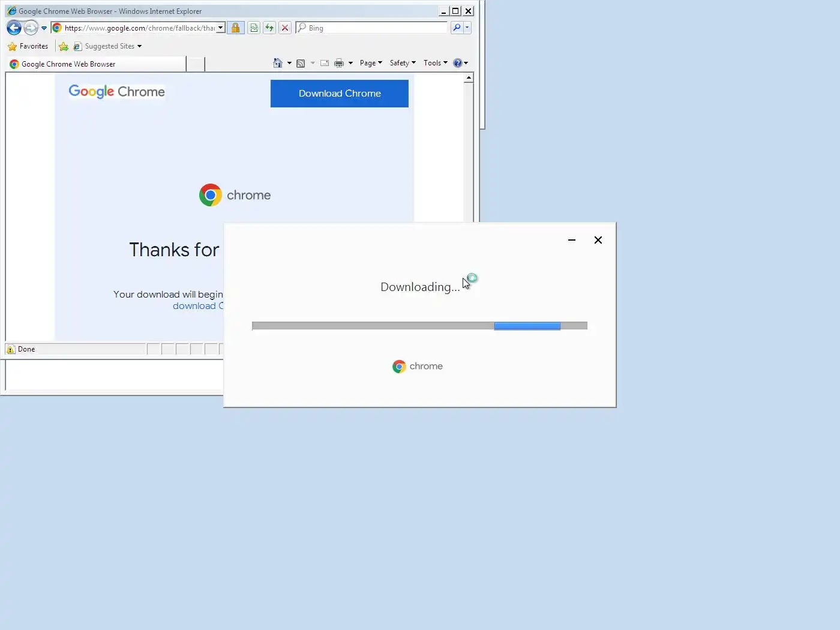The height and width of the screenshot is (630, 840).
Task: Click the Chrome favicon in address bar
Action: [x=57, y=28]
